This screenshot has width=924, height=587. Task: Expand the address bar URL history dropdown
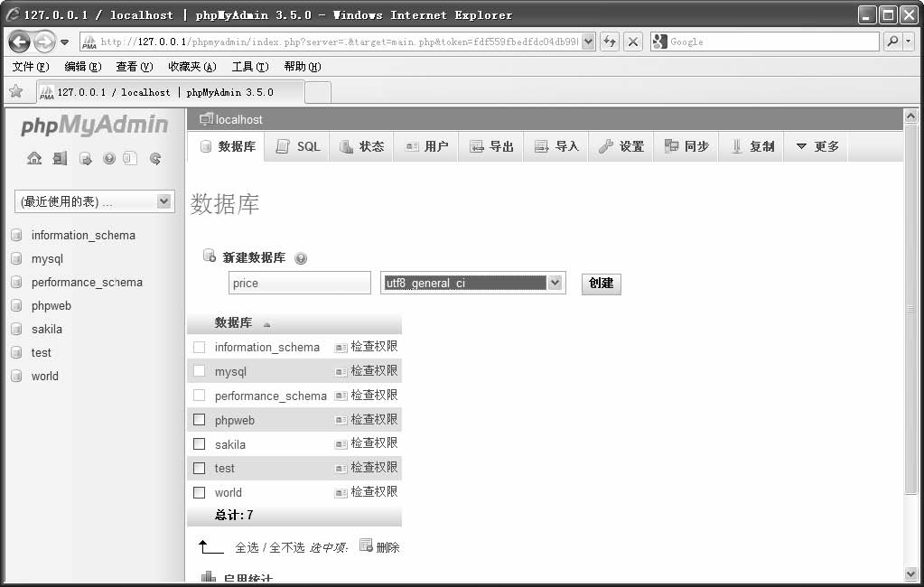(588, 42)
